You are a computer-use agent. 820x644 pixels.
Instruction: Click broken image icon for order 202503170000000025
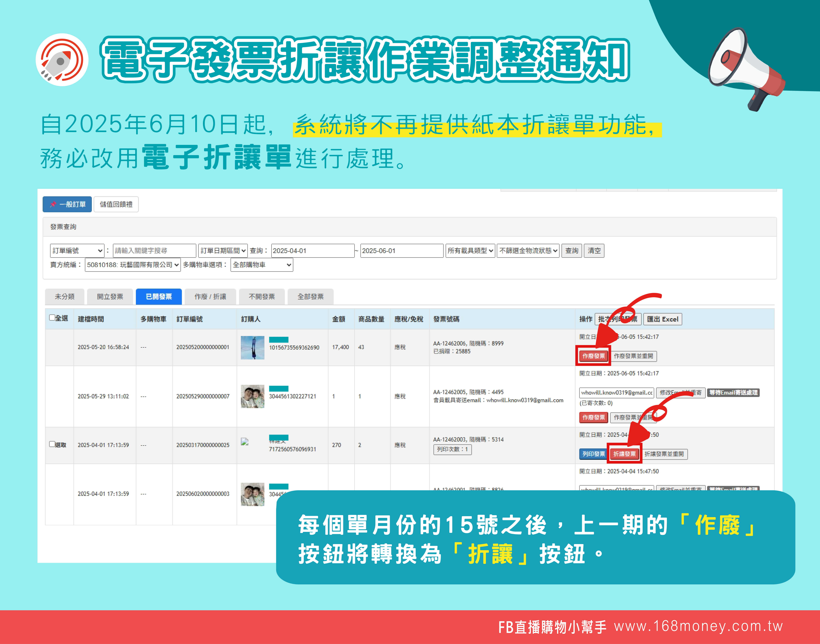[245, 442]
